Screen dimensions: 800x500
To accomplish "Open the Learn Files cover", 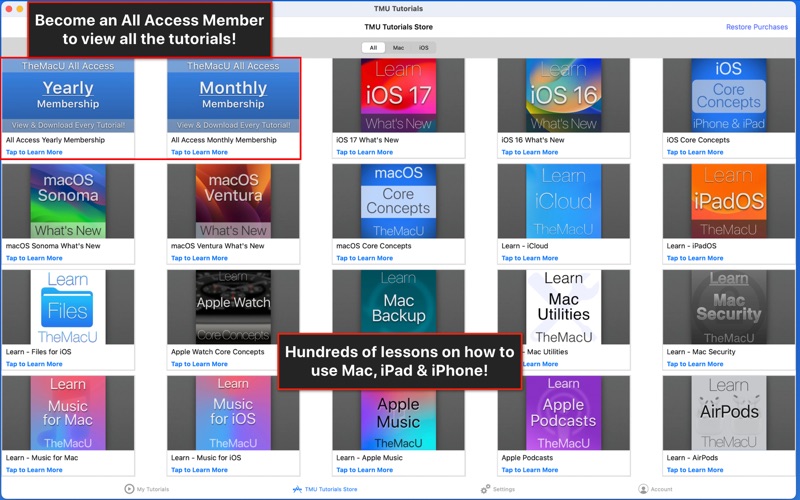I will (x=68, y=307).
